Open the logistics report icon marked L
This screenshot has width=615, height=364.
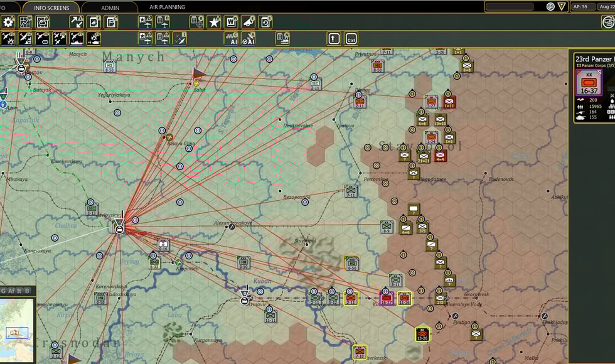point(94,22)
